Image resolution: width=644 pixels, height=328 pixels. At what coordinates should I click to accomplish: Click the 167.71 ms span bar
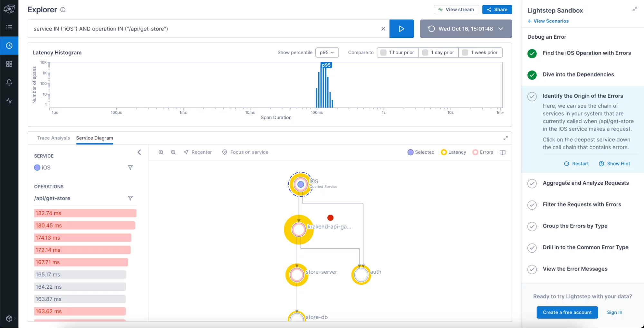click(x=81, y=262)
